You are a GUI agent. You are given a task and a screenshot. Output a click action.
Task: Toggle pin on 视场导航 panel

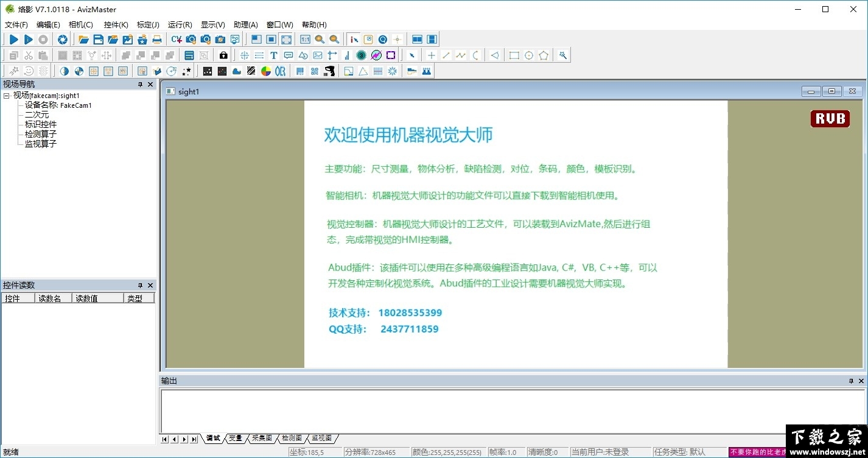(140, 85)
